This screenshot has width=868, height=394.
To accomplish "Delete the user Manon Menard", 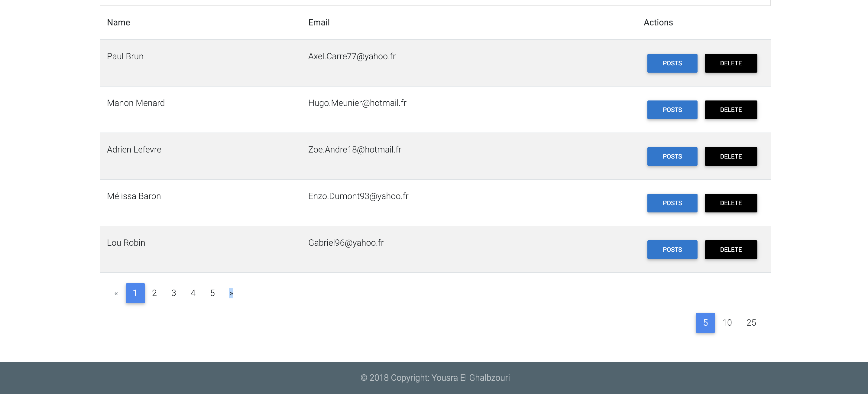I will 730,110.
